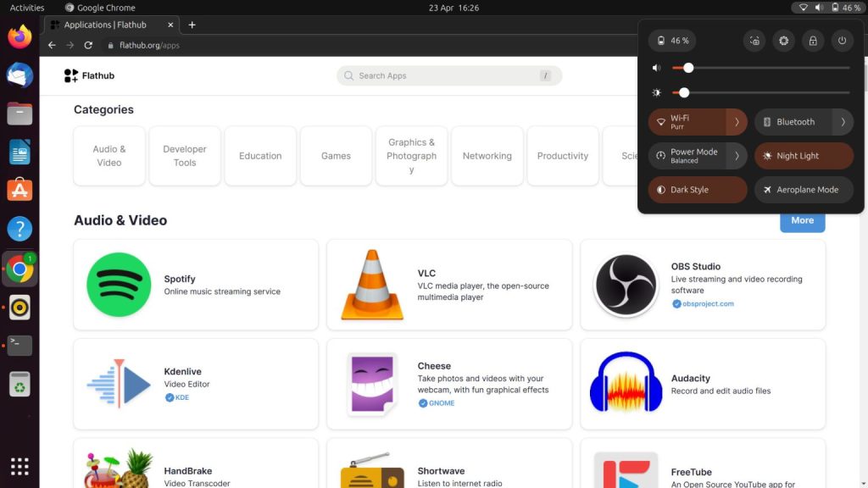Open the power off menu icon
868x488 pixels.
coord(842,41)
